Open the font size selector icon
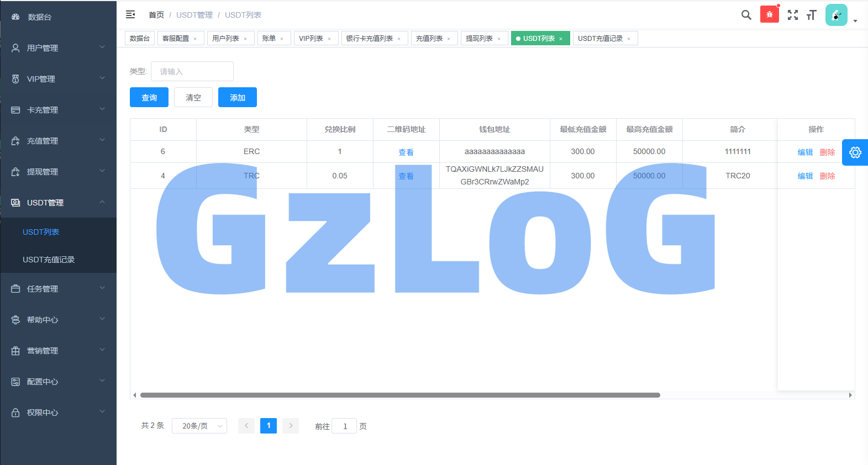868x465 pixels. 811,15
